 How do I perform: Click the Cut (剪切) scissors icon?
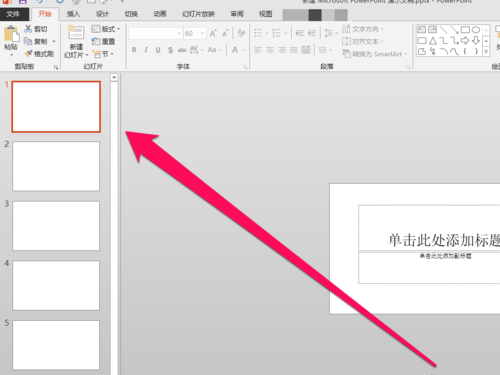(28, 29)
